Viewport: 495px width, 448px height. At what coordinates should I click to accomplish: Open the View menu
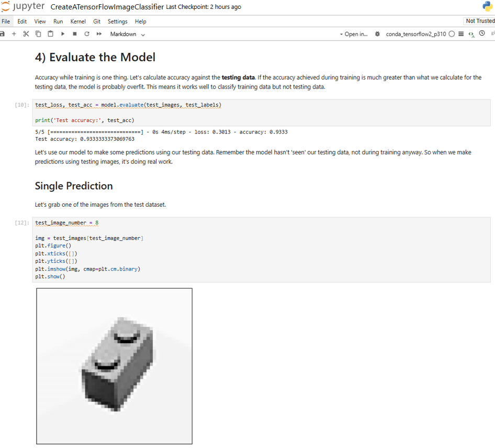[x=40, y=21]
